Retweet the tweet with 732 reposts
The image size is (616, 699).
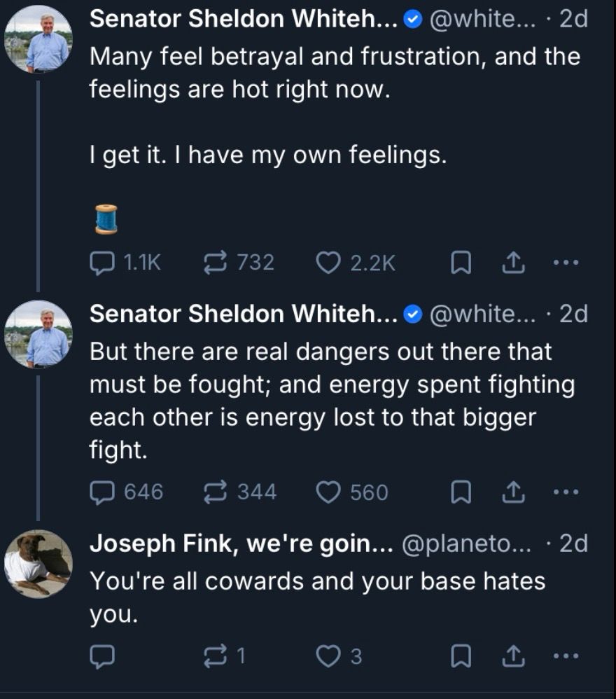point(212,263)
